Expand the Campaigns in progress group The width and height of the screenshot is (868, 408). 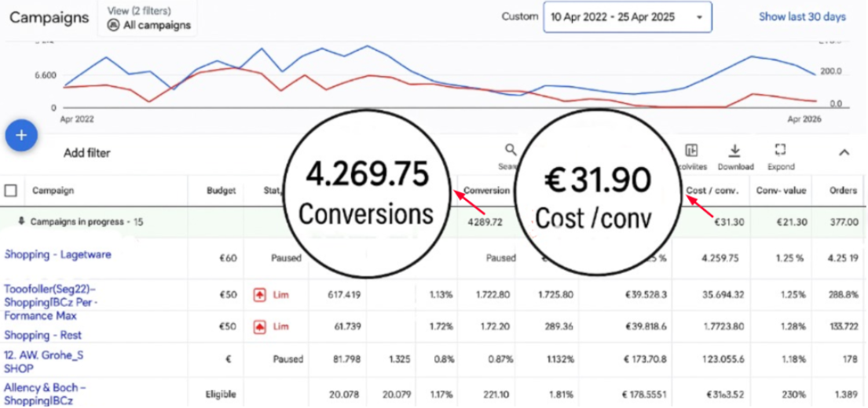[21, 222]
